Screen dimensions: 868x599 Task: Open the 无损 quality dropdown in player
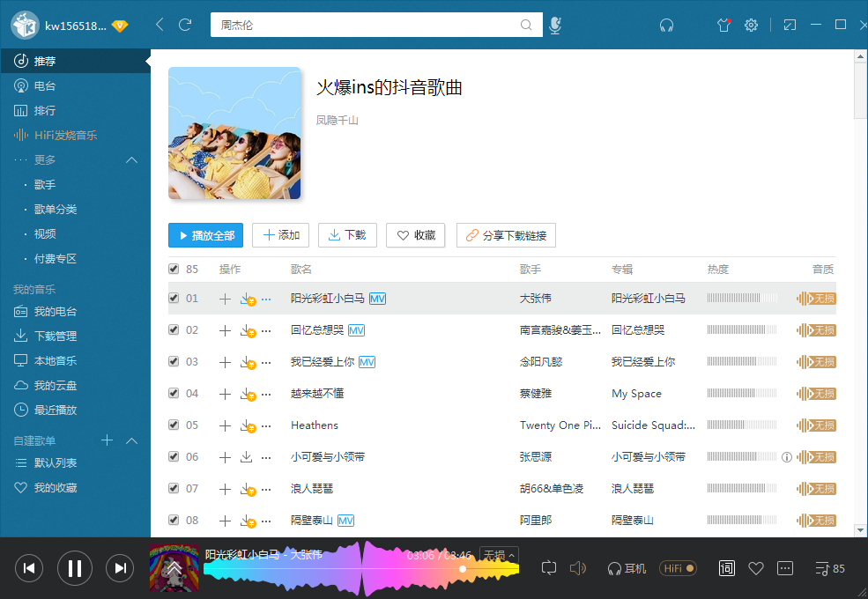(x=499, y=555)
